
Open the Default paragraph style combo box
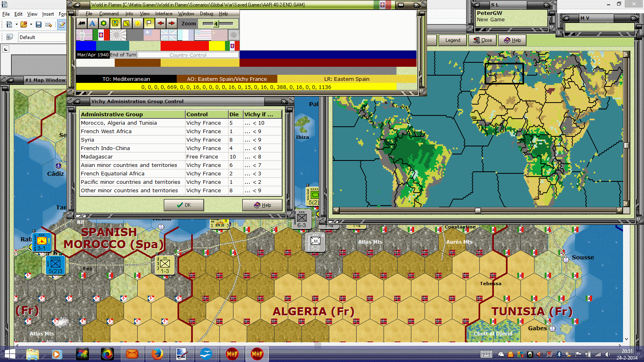pos(42,37)
